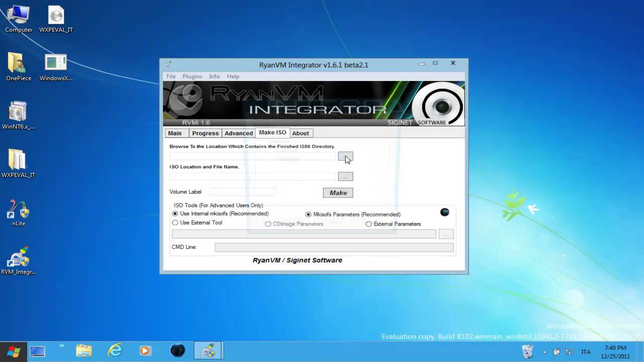Click the dark globe taskbar icon
This screenshot has height=362, width=644.
click(178, 350)
